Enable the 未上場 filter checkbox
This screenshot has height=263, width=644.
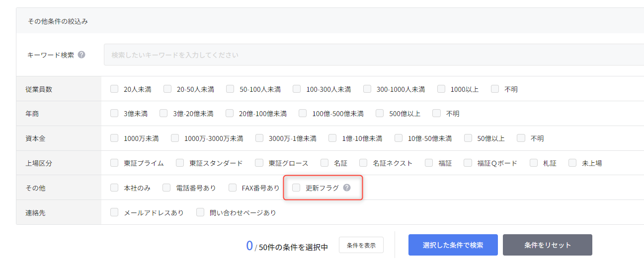point(572,162)
